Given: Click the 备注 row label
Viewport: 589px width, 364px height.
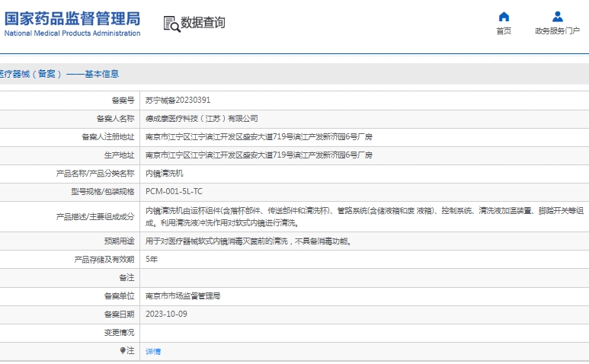Looking at the screenshot, I should pos(126,278).
